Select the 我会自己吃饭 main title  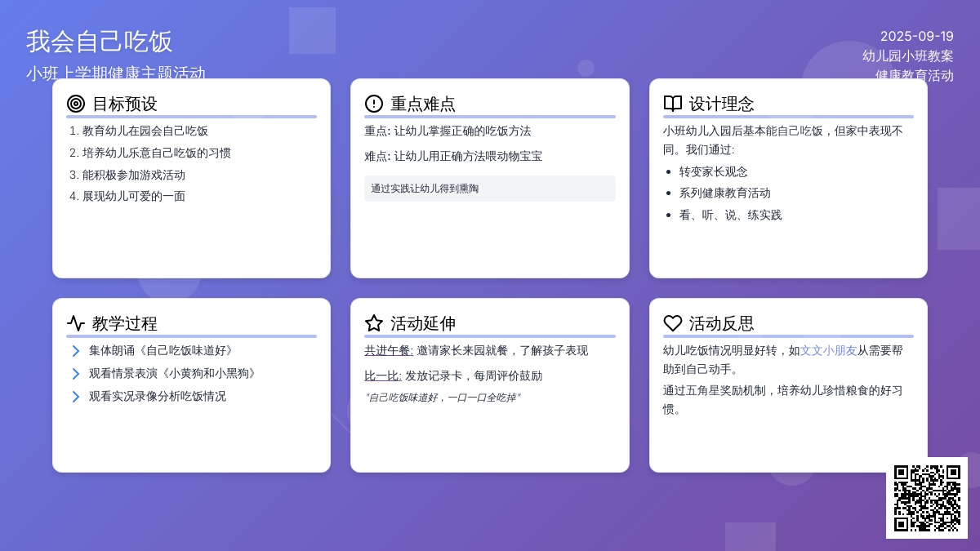click(100, 42)
